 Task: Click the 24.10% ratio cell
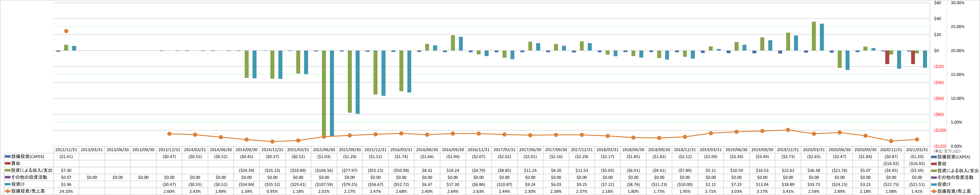click(x=66, y=191)
